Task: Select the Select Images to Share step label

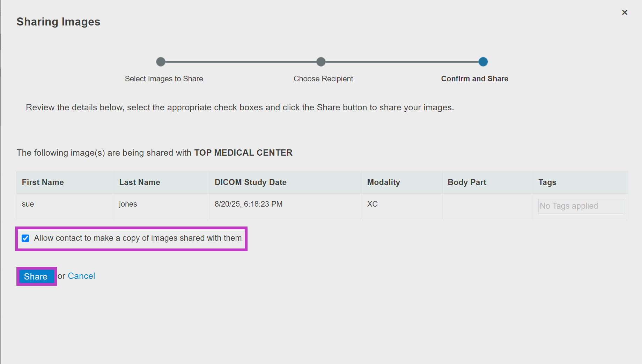Action: coord(164,79)
